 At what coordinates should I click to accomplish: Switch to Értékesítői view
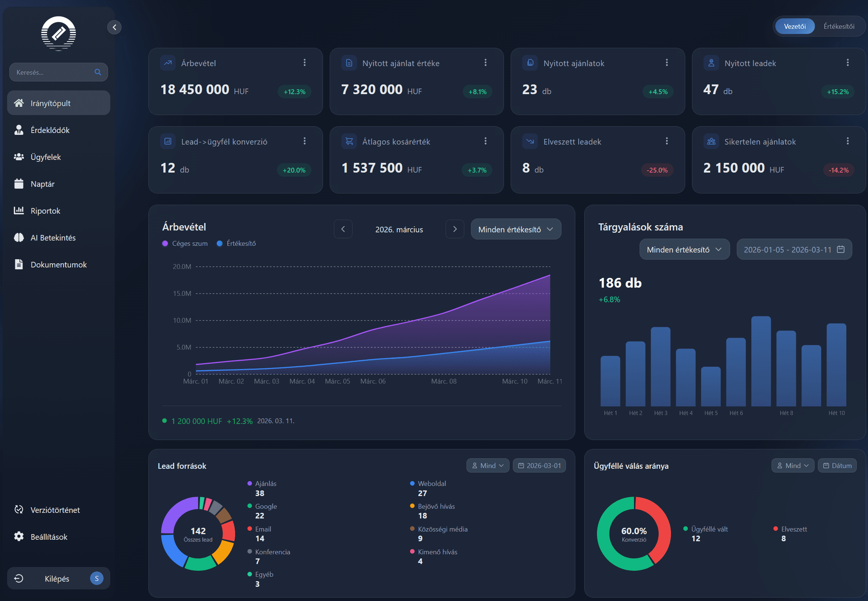pyautogui.click(x=838, y=27)
